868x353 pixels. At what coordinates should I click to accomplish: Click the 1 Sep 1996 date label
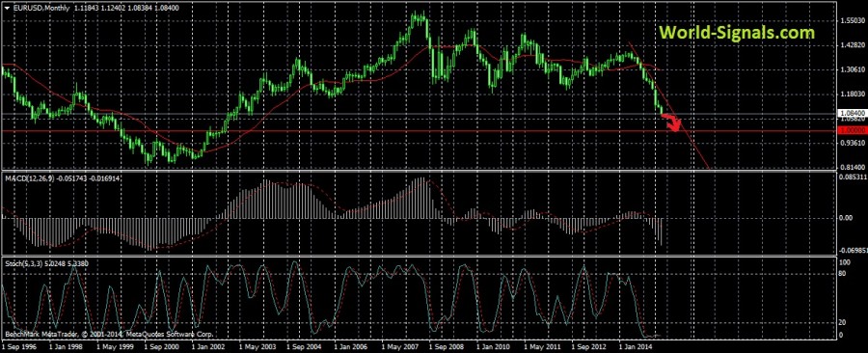[x=19, y=346]
